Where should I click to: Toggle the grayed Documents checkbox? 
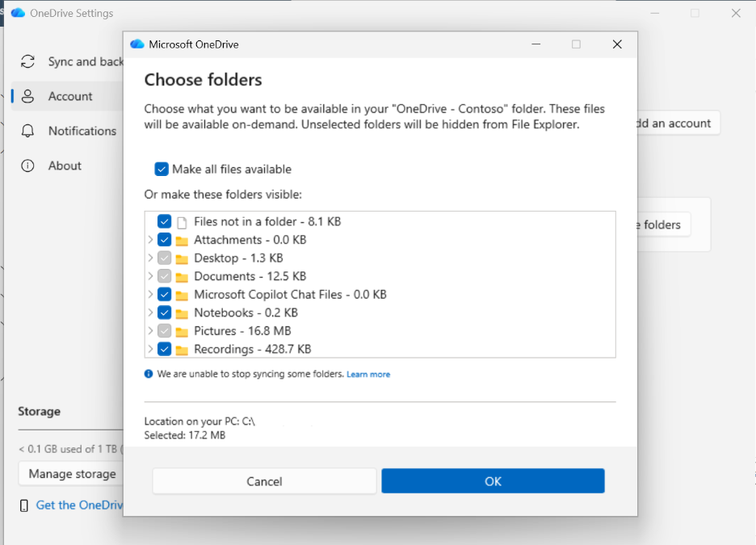tap(165, 276)
